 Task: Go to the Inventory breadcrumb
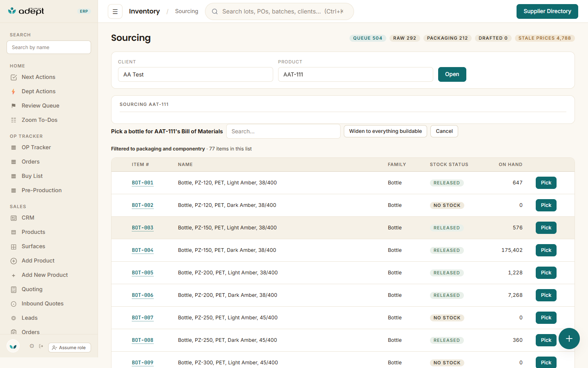[x=145, y=11]
